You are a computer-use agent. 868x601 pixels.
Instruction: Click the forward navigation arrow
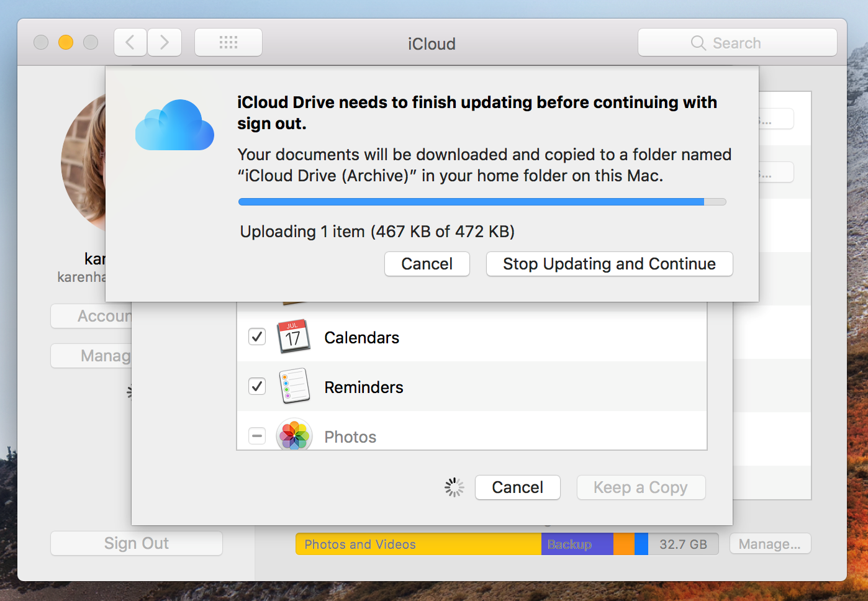coord(163,42)
